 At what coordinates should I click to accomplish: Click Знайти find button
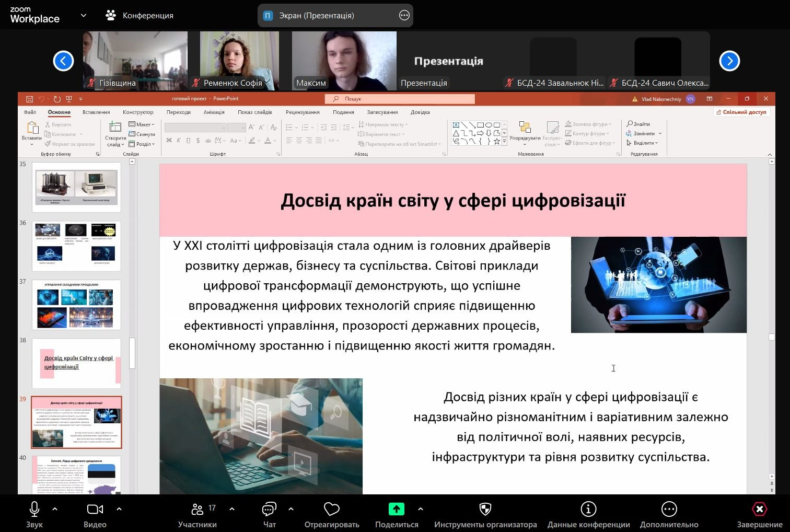coord(638,124)
